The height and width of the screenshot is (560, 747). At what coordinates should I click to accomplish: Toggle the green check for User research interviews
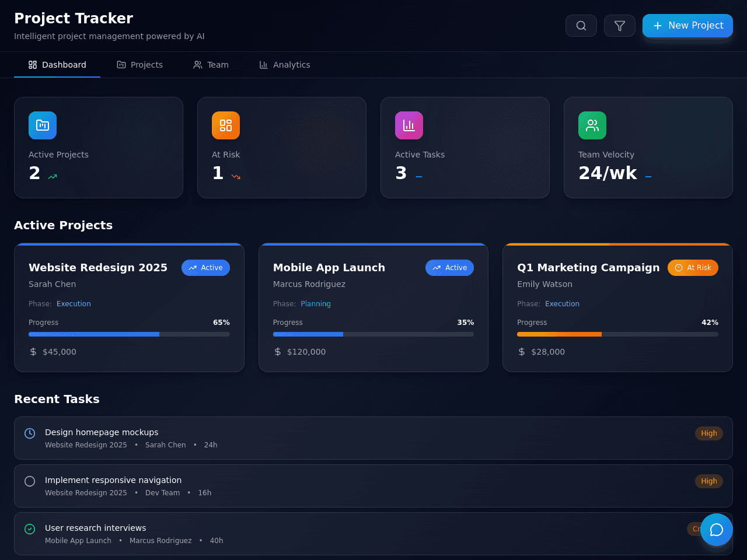[x=30, y=529]
